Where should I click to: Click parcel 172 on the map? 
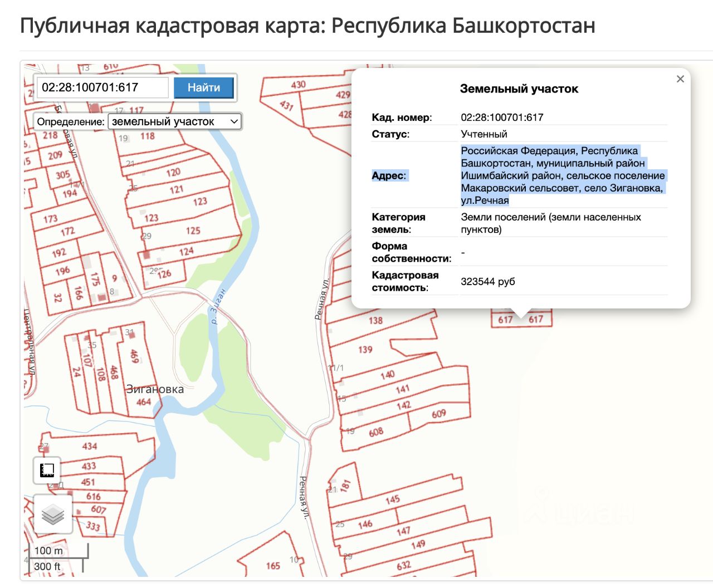click(67, 231)
